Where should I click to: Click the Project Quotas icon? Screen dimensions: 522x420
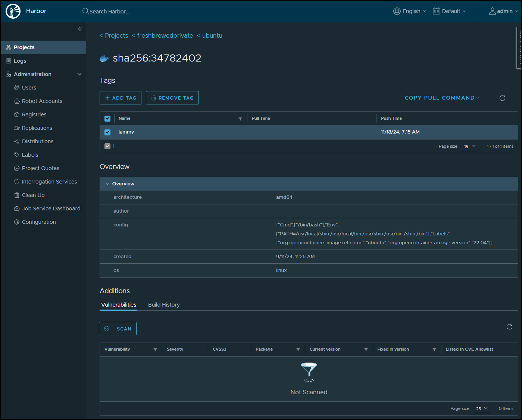pyautogui.click(x=17, y=168)
